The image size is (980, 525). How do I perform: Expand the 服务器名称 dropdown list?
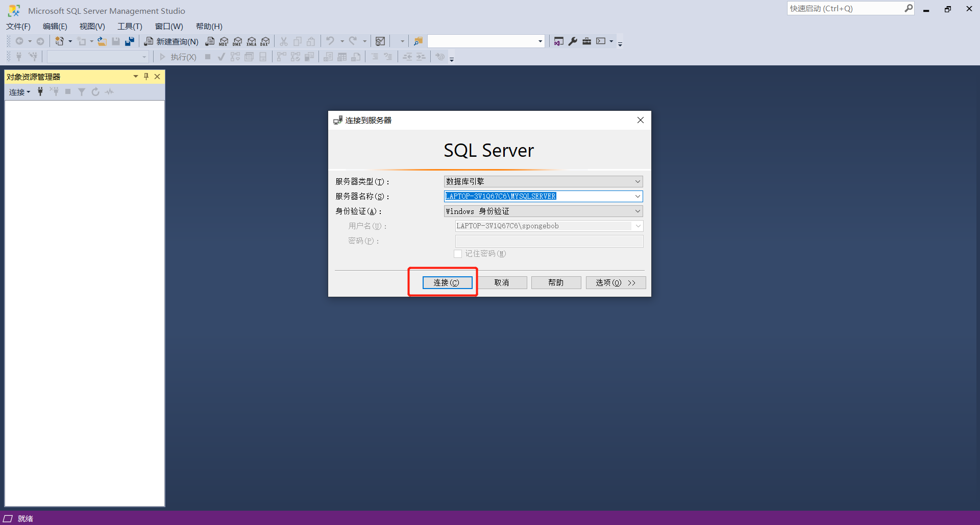[637, 196]
